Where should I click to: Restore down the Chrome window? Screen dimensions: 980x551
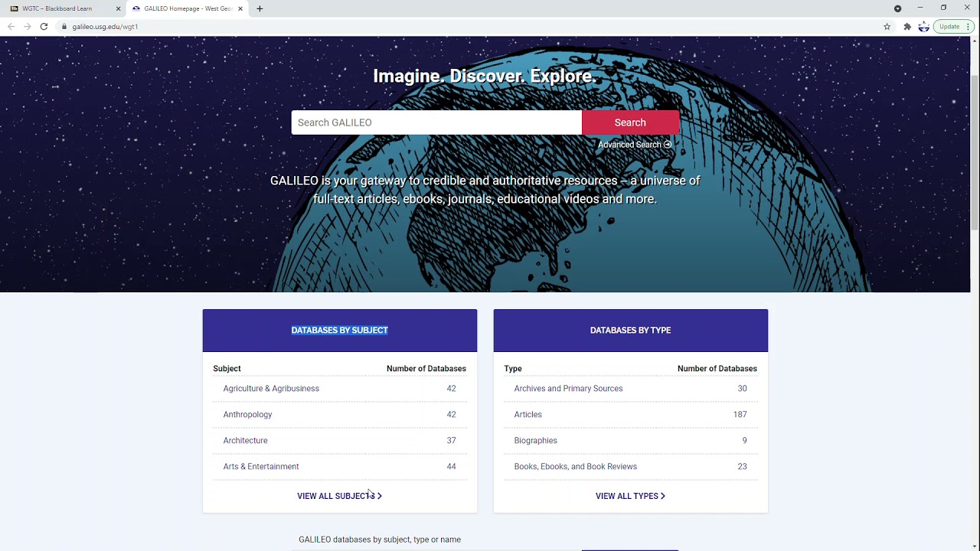943,8
